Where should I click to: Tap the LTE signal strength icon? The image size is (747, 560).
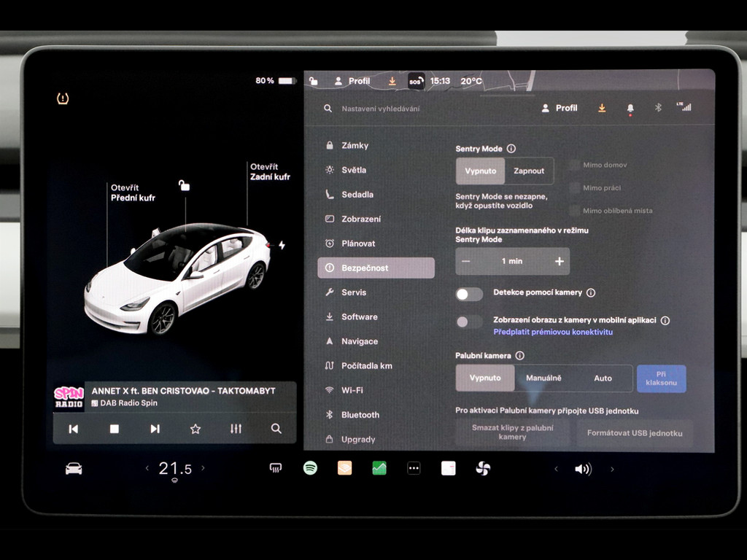point(684,106)
